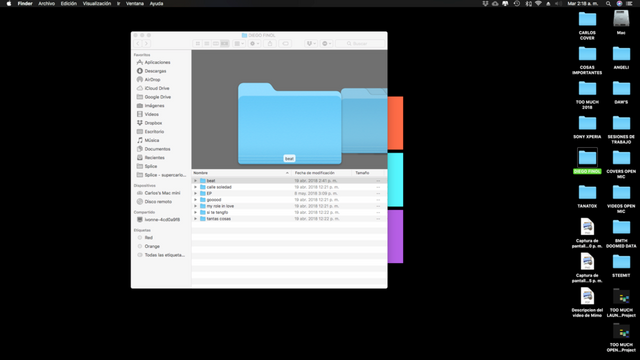Open the Ayuda menu
Screen dimensions: 640x360
tap(156, 3)
